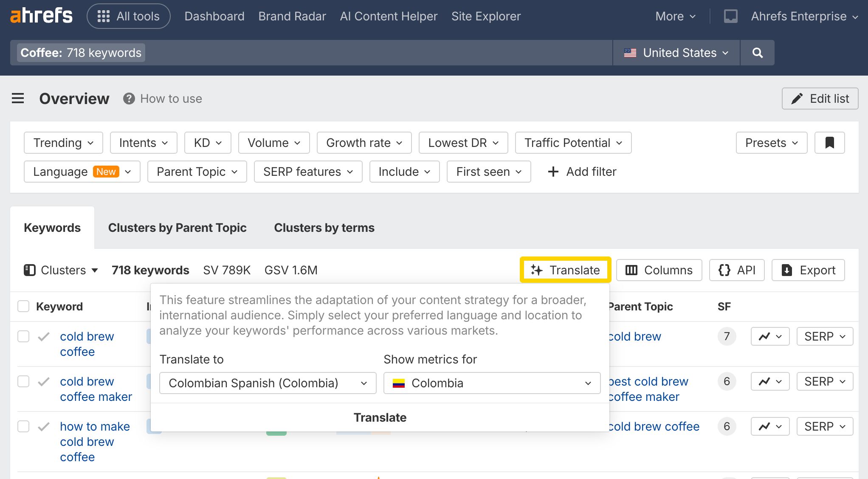Open the Columns settings

click(x=659, y=270)
